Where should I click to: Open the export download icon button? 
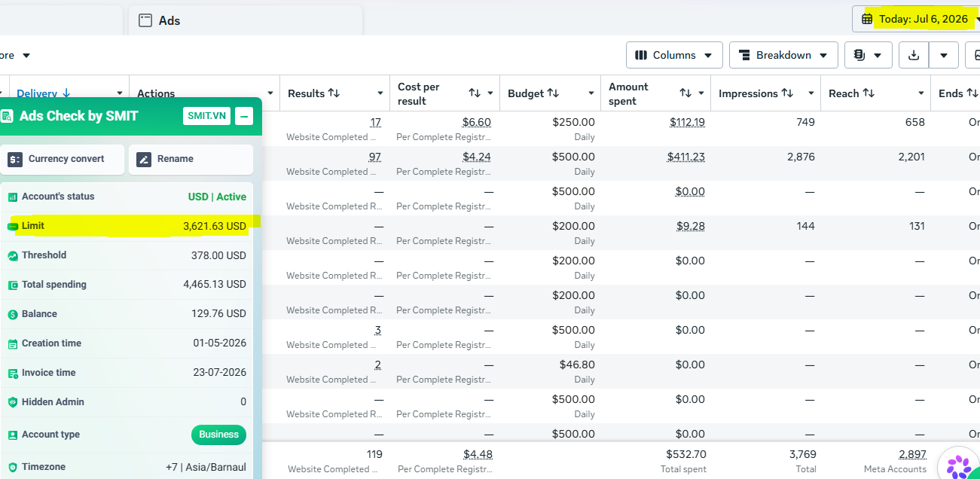pyautogui.click(x=914, y=55)
